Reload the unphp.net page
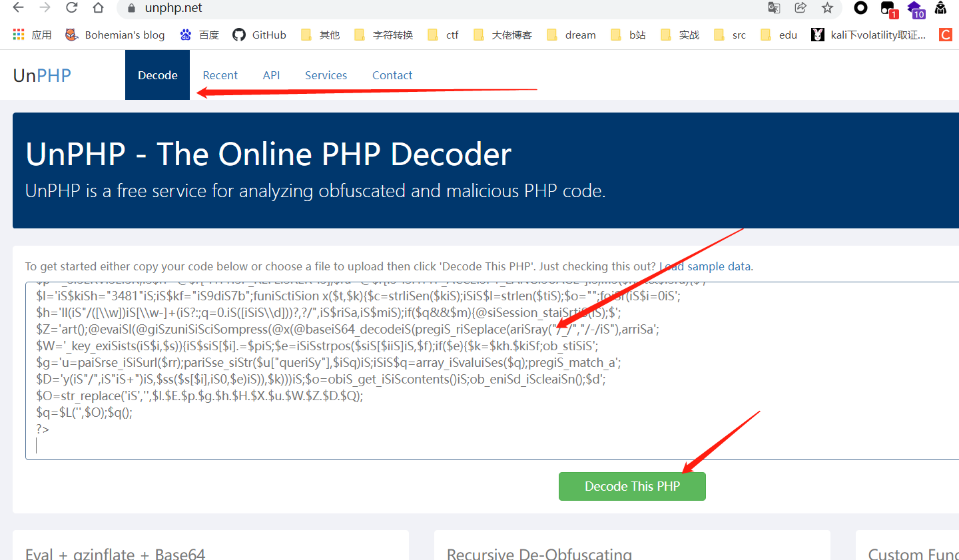 point(71,8)
